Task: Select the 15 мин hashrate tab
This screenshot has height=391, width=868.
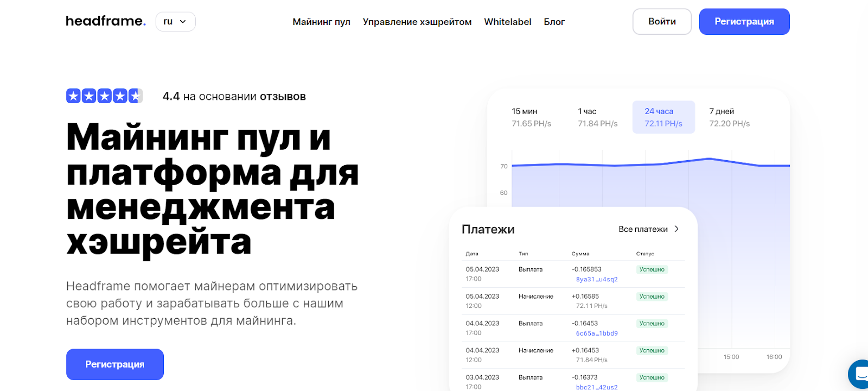Action: pyautogui.click(x=532, y=117)
